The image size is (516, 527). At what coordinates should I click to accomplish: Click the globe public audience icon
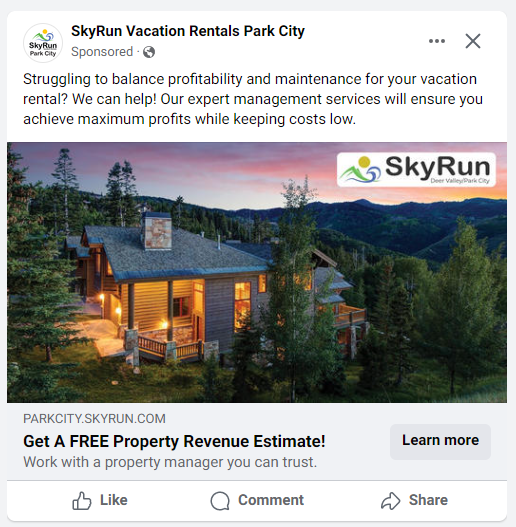click(x=149, y=52)
